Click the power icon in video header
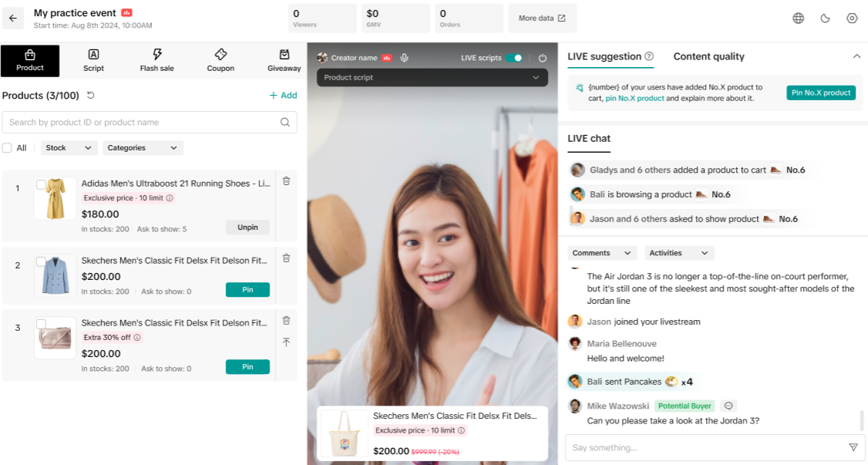This screenshot has width=868, height=465. point(542,58)
